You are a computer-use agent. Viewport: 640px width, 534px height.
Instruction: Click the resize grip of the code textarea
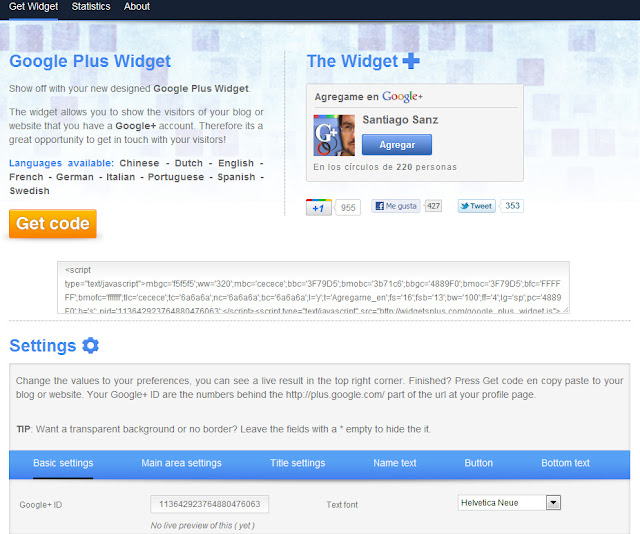[565, 310]
